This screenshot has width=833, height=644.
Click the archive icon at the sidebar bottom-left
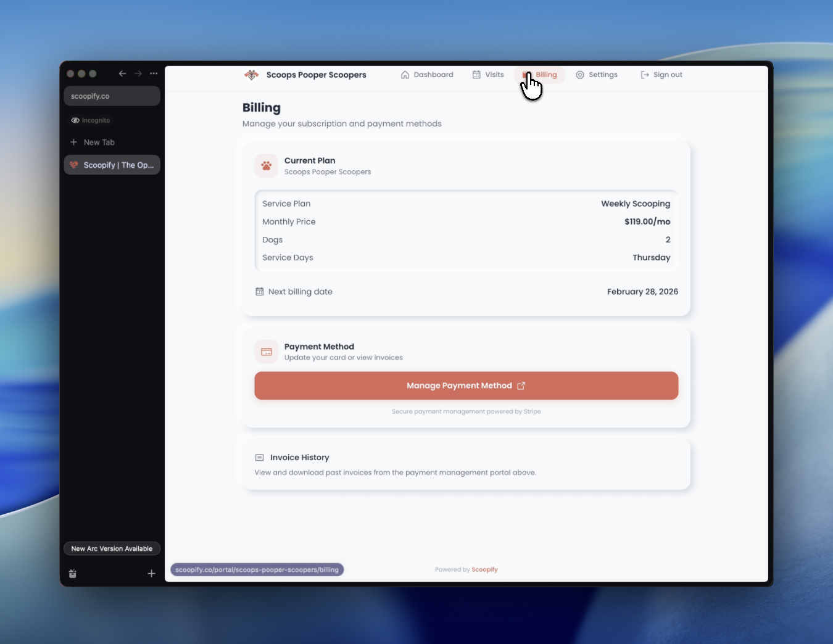tap(73, 574)
